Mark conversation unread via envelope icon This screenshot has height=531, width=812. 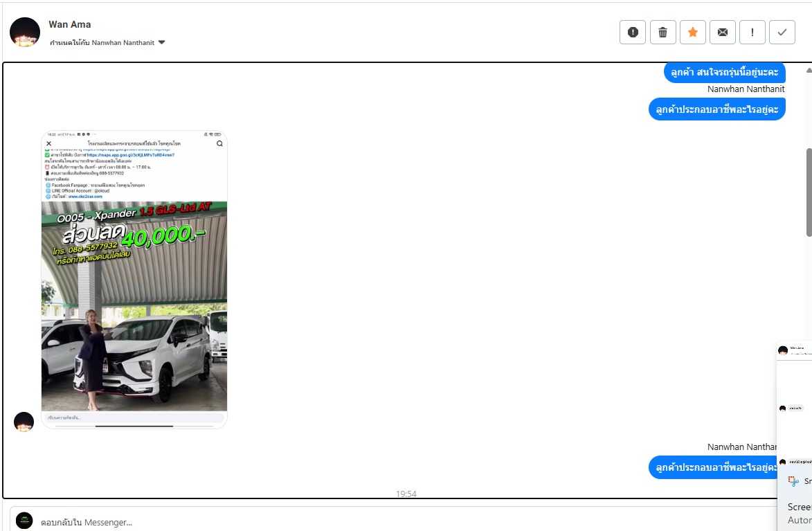click(x=723, y=32)
